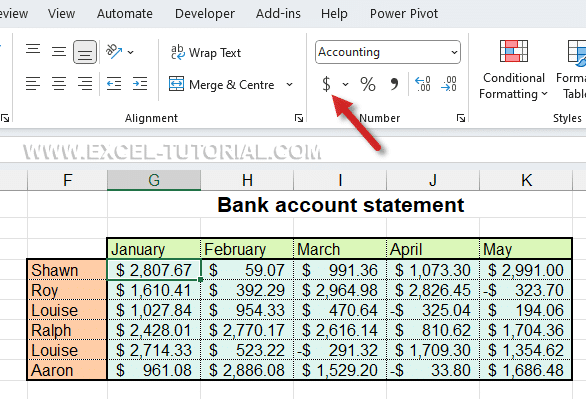
Task: Click the Orientation text rotation icon
Action: pos(114,52)
